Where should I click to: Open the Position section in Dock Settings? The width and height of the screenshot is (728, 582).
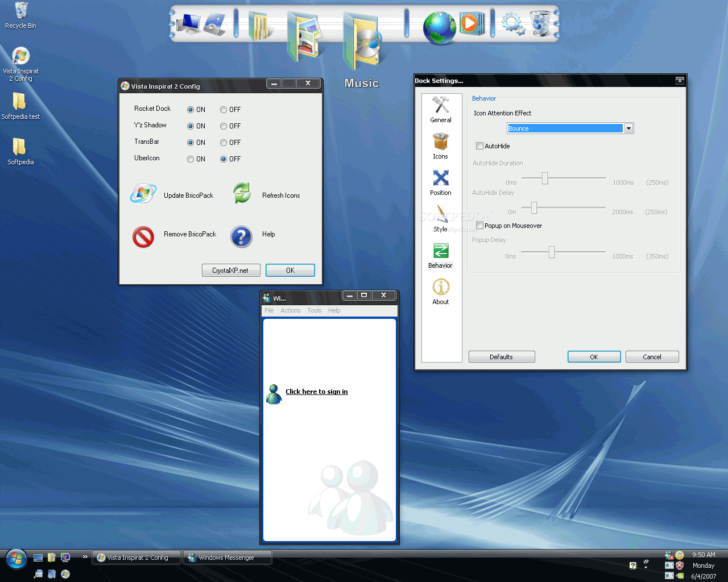click(441, 182)
